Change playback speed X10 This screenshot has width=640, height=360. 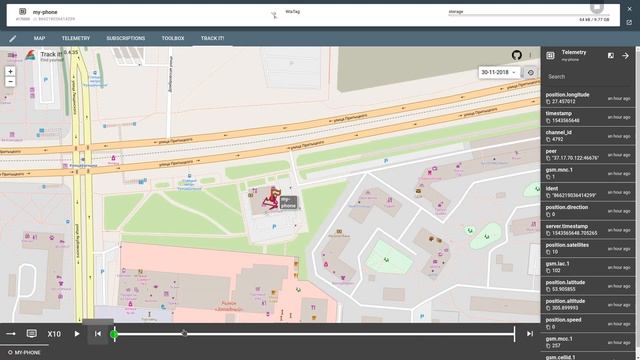[x=54, y=334]
